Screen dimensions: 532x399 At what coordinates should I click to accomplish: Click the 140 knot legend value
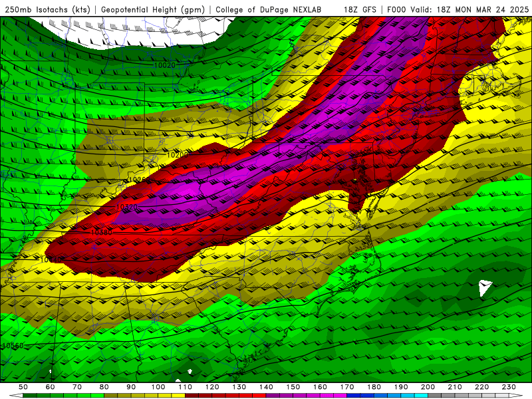[266, 387]
